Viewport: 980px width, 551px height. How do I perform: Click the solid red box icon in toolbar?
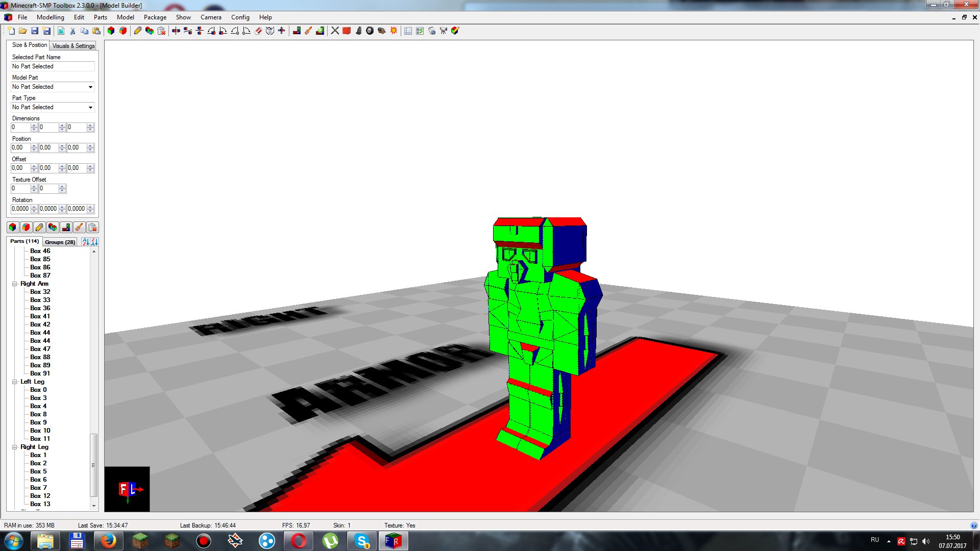(347, 31)
